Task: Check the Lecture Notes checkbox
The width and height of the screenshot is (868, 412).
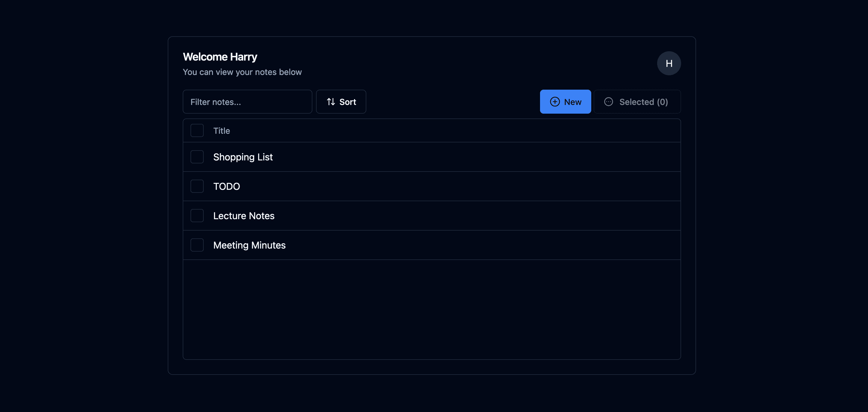Action: click(197, 216)
